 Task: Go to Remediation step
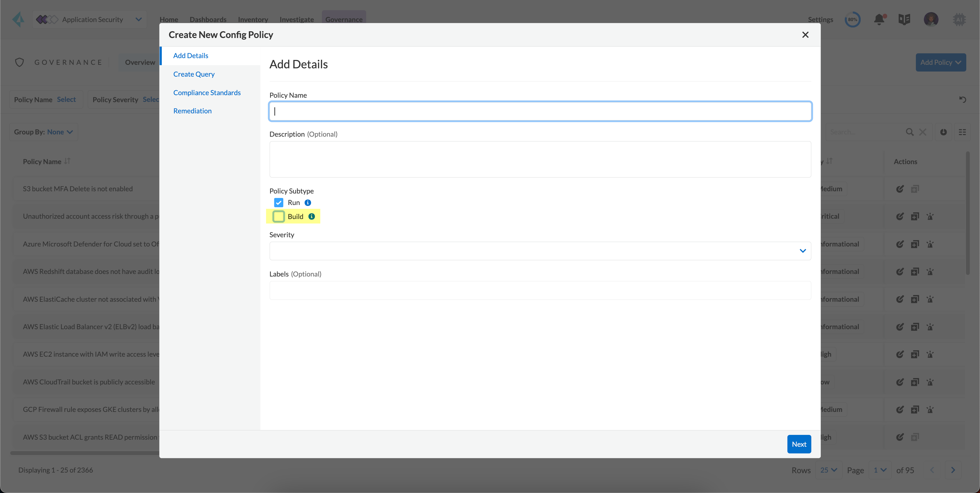pos(192,111)
